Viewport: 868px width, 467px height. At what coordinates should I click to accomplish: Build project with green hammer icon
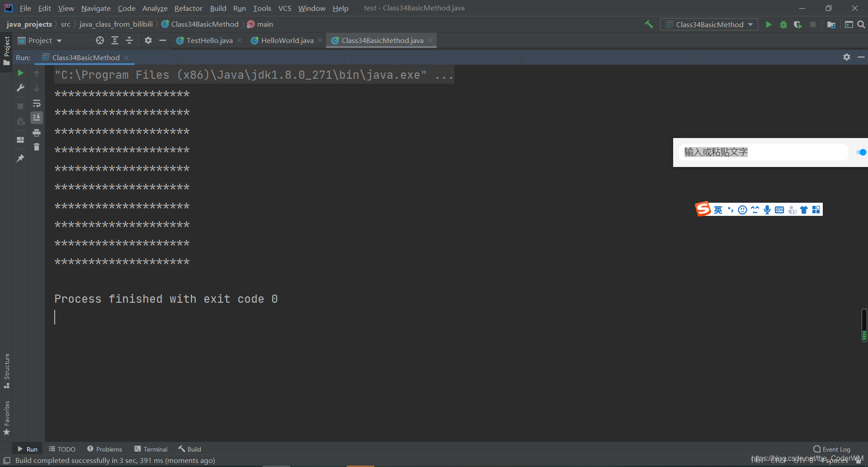(649, 24)
